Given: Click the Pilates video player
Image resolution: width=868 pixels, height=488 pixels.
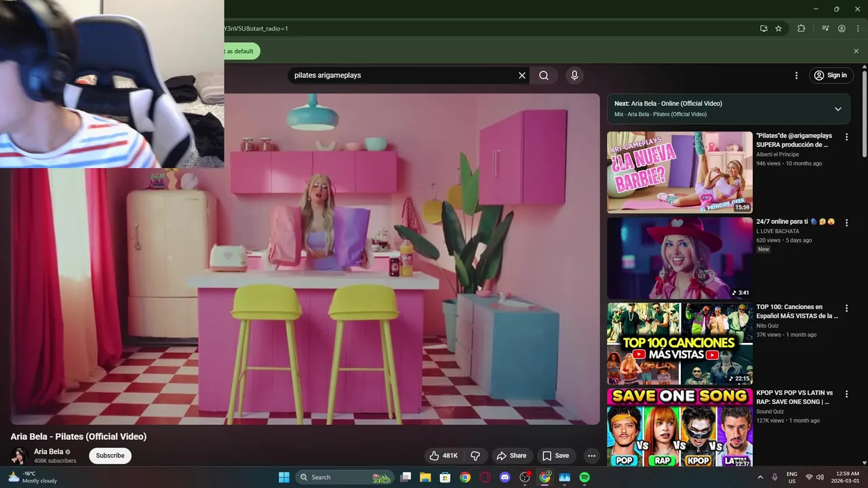Looking at the screenshot, I should (x=305, y=259).
